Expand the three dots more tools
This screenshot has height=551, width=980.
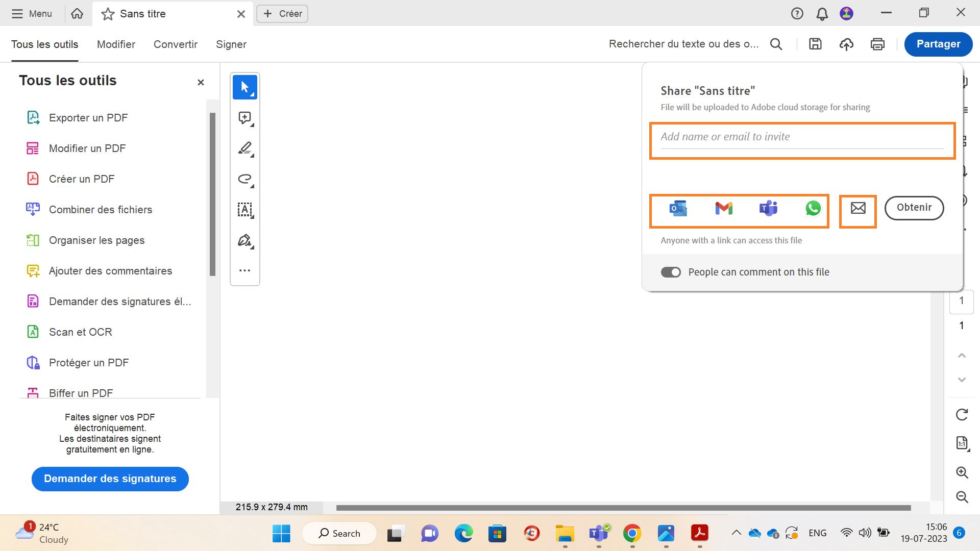pos(245,270)
